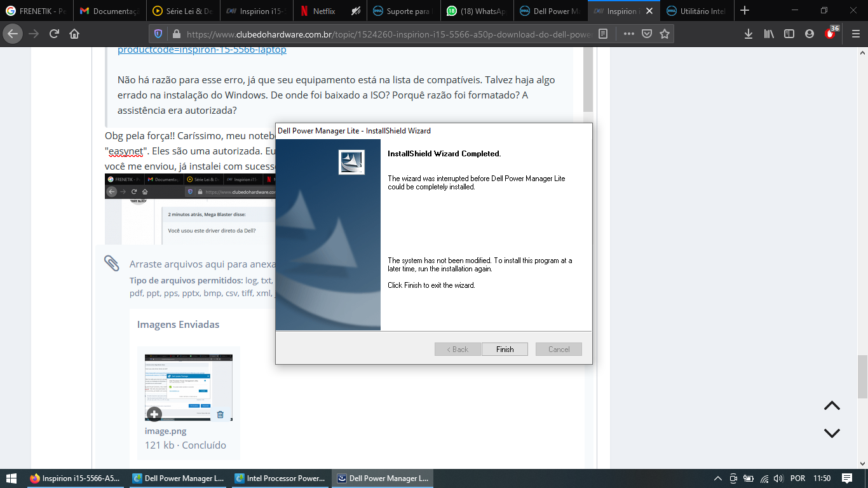Open Windows notification center
Viewport: 868px width, 488px height.
click(847, 478)
